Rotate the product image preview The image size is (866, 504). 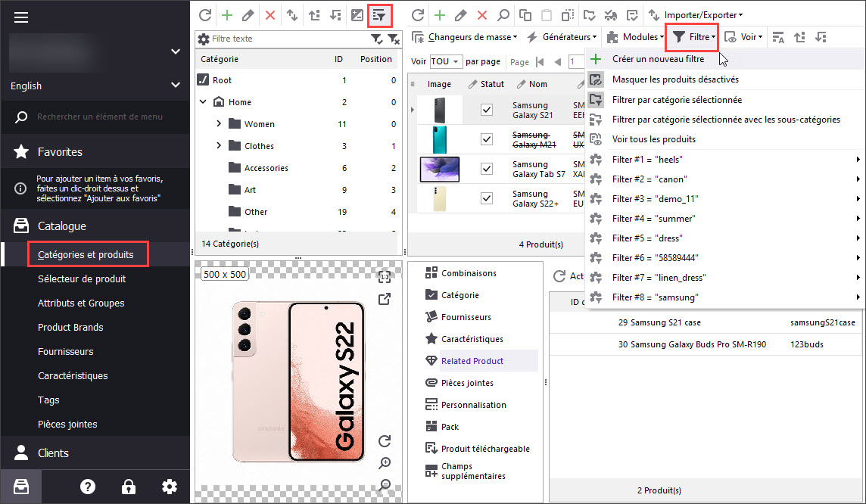point(385,441)
